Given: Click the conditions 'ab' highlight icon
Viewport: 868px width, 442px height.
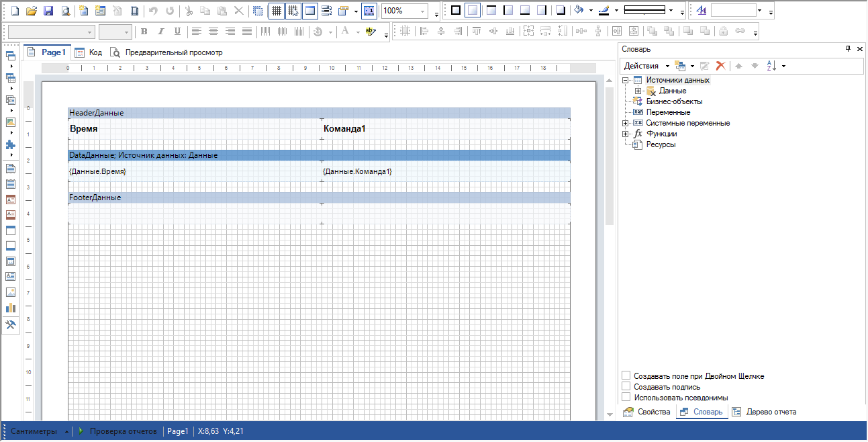Looking at the screenshot, I should click(370, 32).
